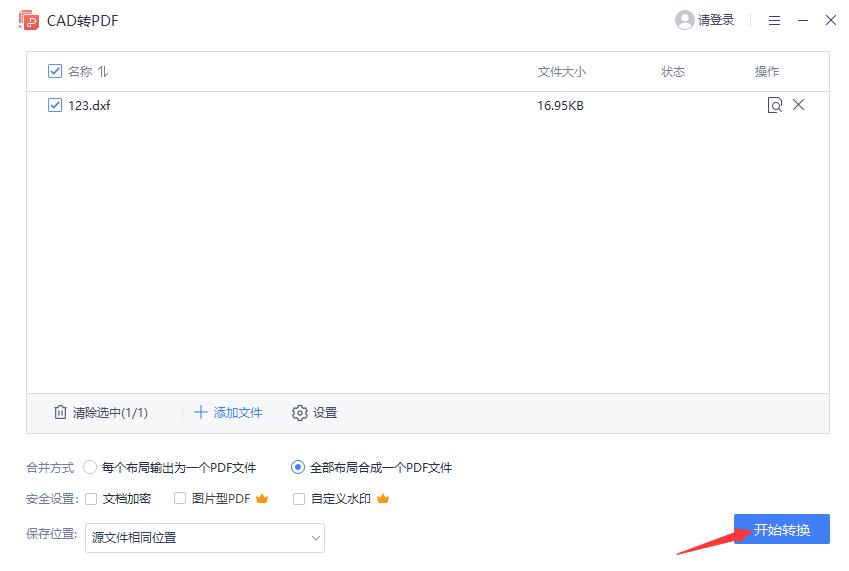849x571 pixels.
Task: Click the CAD转PDF app logo icon
Action: [x=29, y=20]
